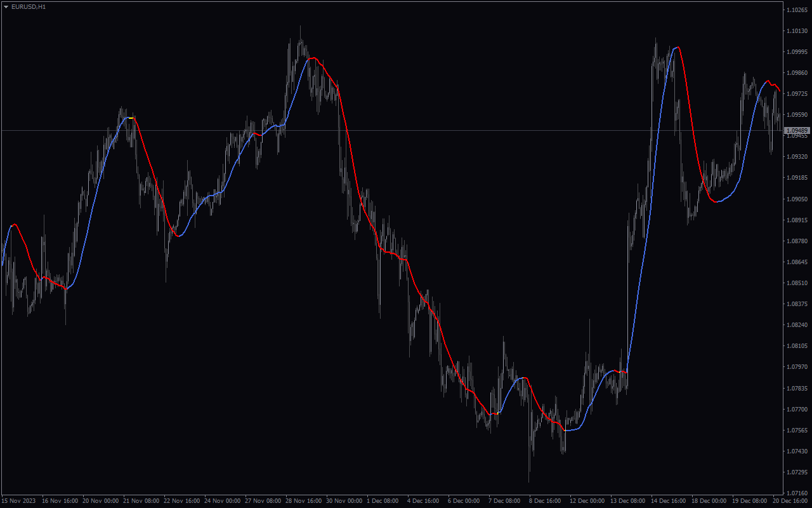
Task: Click the 1.07700 price scale label
Action: pyautogui.click(x=797, y=410)
